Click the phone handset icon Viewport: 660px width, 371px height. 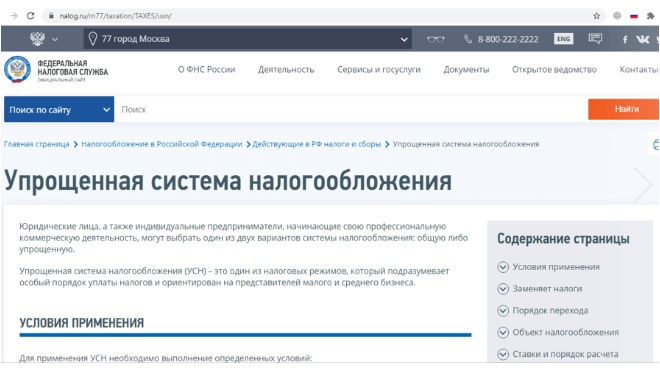(468, 39)
